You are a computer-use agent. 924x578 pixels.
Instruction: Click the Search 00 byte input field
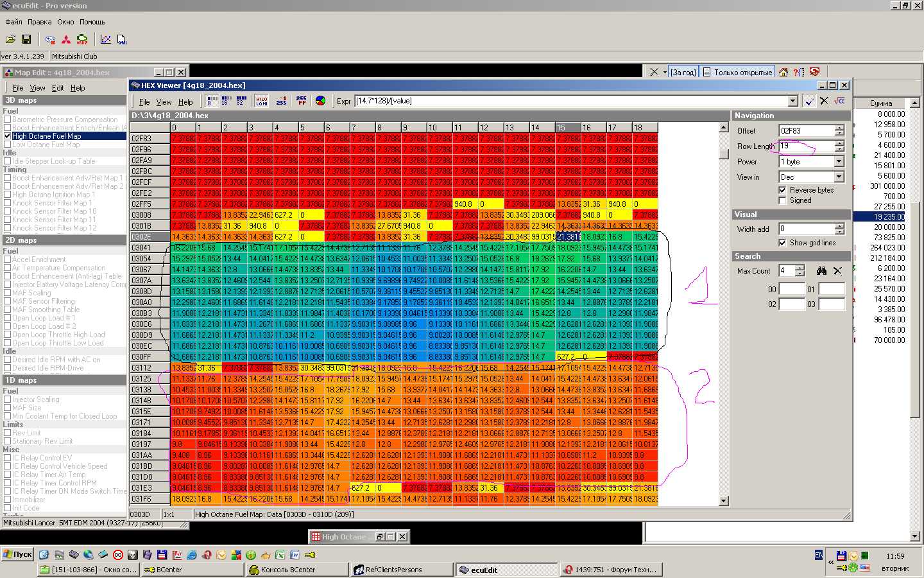click(792, 289)
